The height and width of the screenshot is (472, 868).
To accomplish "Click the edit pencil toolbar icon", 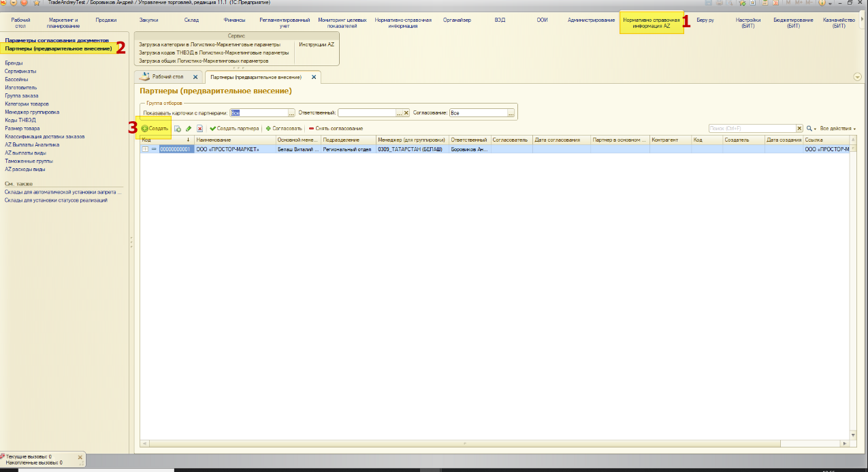I will [x=189, y=128].
